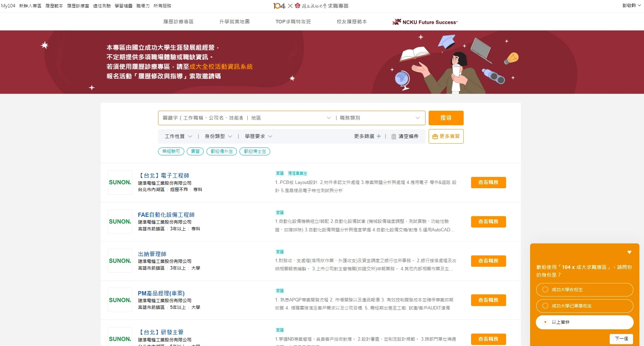This screenshot has width=644, height=346.
Task: Toggle the 無經驗可 filter tag
Action: [171, 151]
